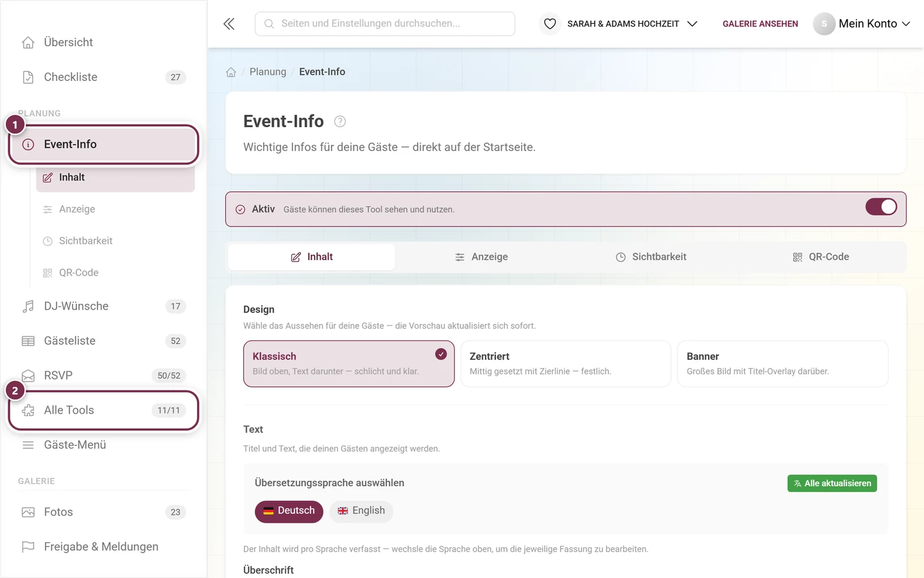Switch to the Inhalt tab

click(312, 257)
